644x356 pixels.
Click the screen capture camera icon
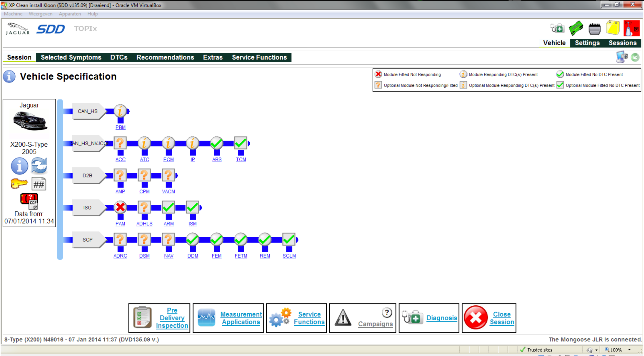pyautogui.click(x=622, y=57)
